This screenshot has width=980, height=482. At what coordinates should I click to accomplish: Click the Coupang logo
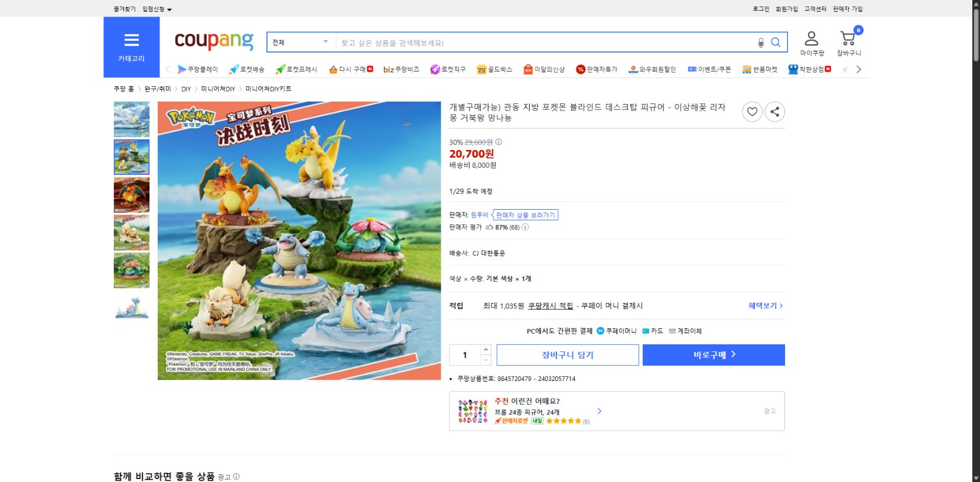pyautogui.click(x=214, y=41)
